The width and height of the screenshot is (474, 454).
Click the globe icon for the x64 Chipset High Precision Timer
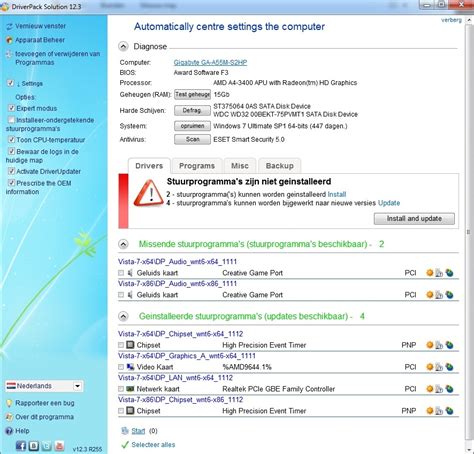point(449,345)
